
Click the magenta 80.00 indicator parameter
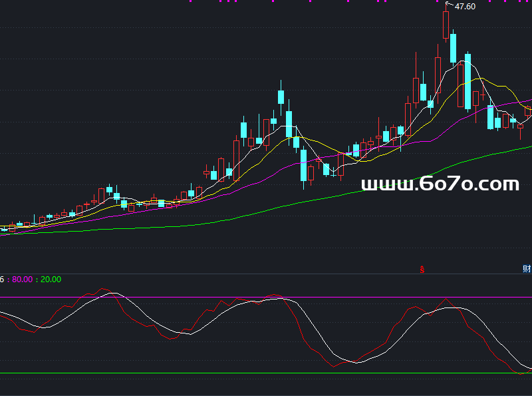[x=22, y=280]
